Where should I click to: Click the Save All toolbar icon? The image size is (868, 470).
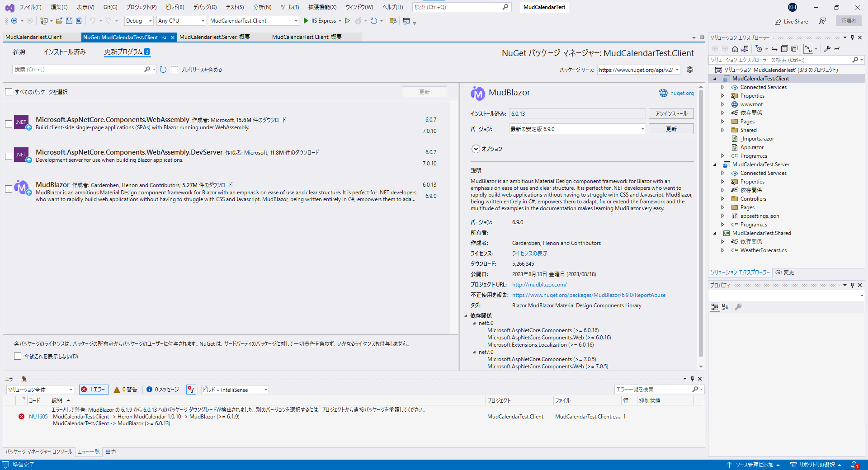[79, 21]
